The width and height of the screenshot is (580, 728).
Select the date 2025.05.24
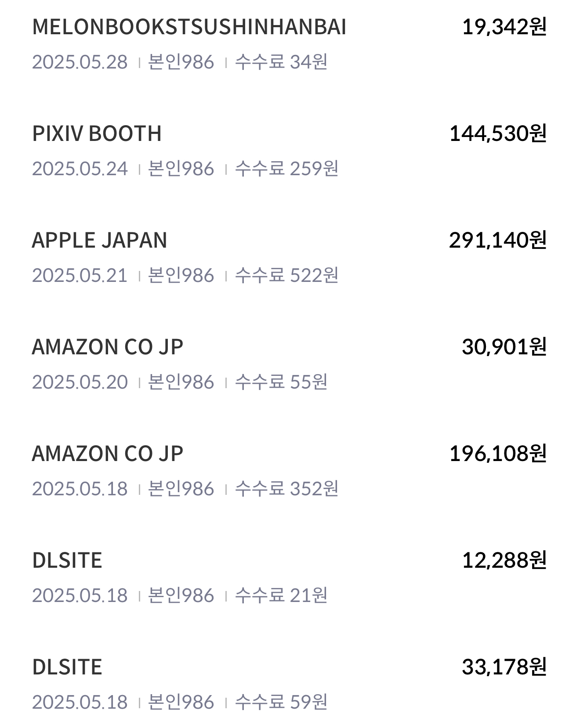pos(80,169)
